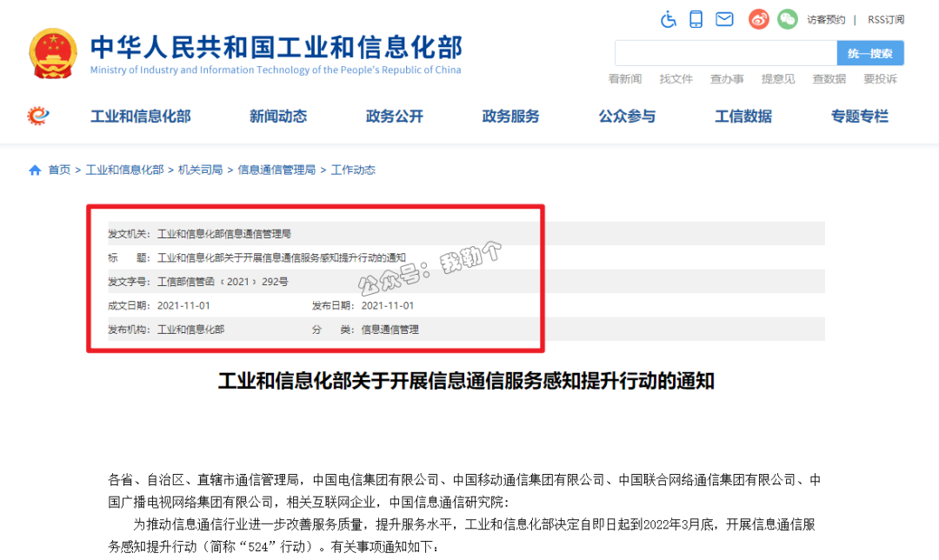Screen dimensions: 939x560
Task: Click 访客预约 link
Action: pos(826,20)
